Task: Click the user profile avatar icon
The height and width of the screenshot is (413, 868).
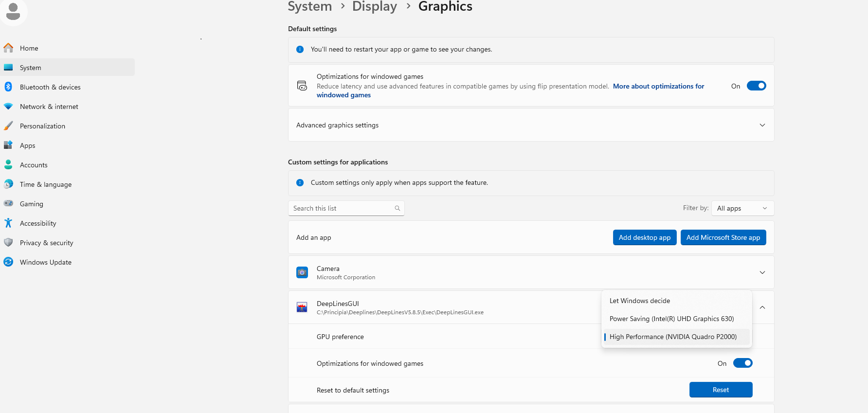Action: [x=13, y=11]
